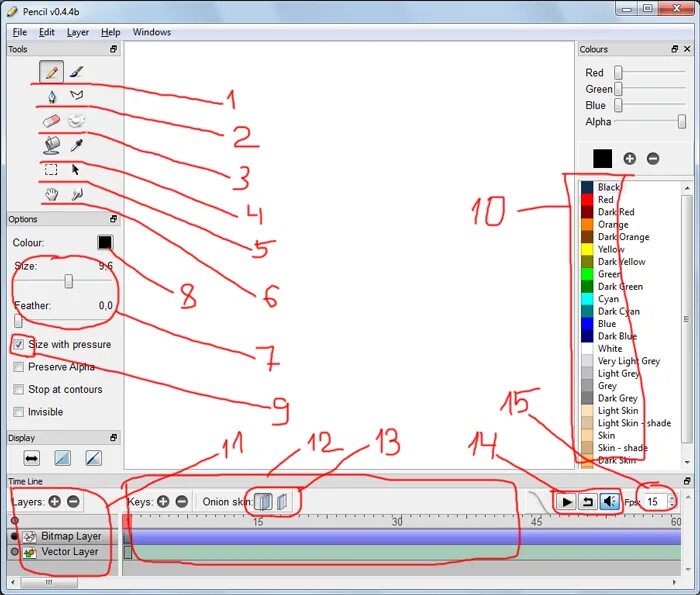Select the Eyedropper tool
This screenshot has width=700, height=595.
(77, 145)
